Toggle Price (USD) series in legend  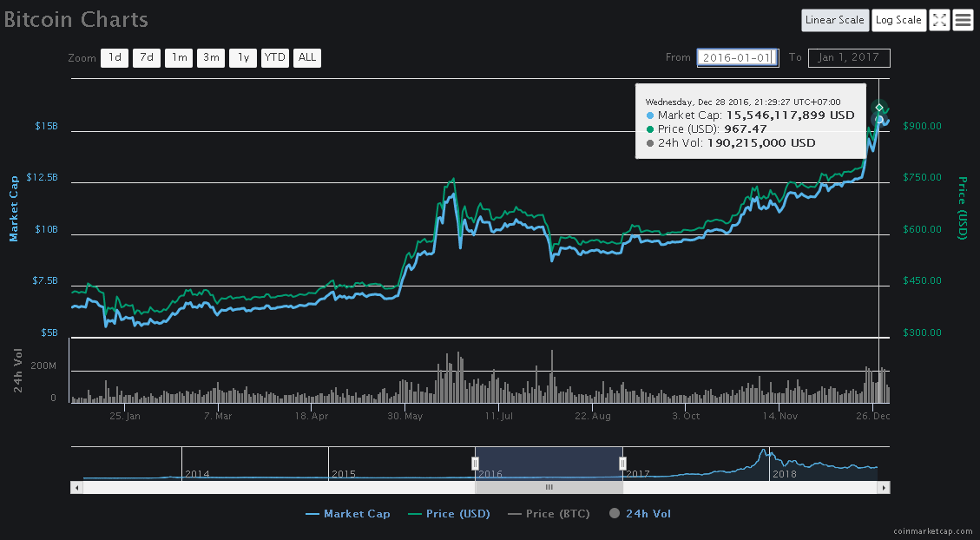coord(449,514)
